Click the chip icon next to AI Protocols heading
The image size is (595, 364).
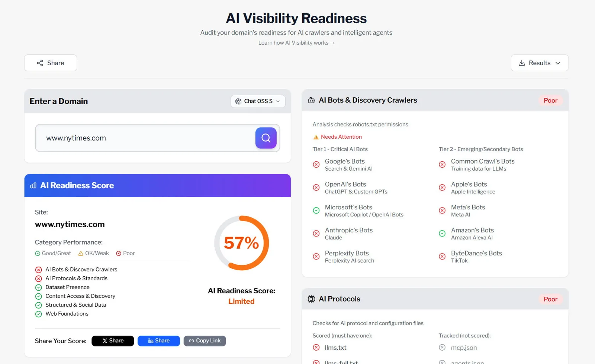[x=311, y=299]
